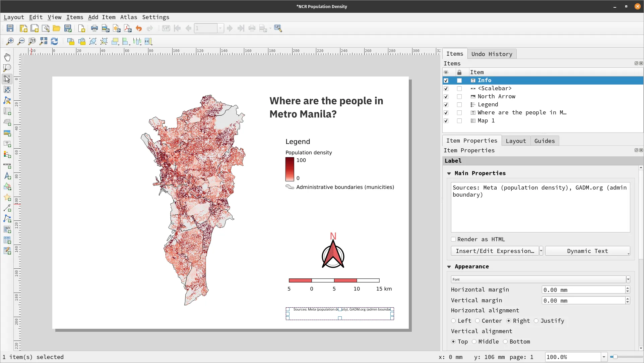
Task: Click the Dynamic Text button
Action: point(587,251)
